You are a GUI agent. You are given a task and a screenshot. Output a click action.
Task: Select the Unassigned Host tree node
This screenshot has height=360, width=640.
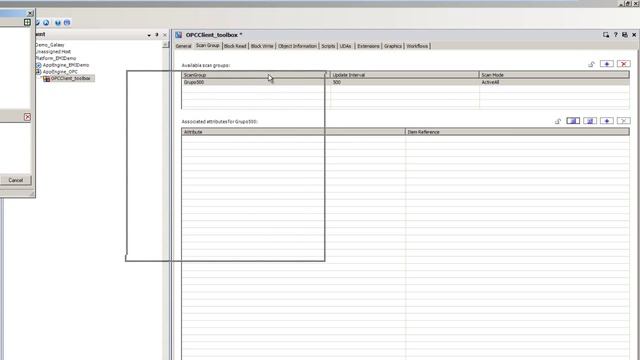tap(53, 51)
